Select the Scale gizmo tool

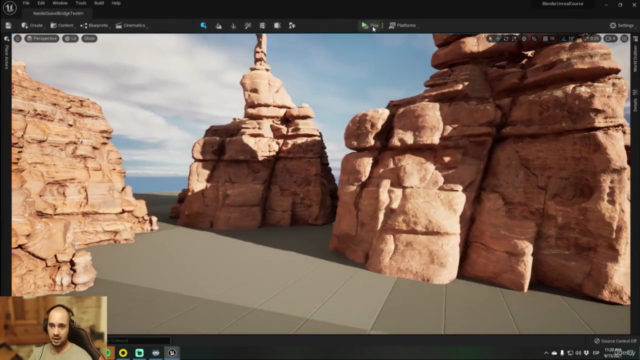(514, 39)
